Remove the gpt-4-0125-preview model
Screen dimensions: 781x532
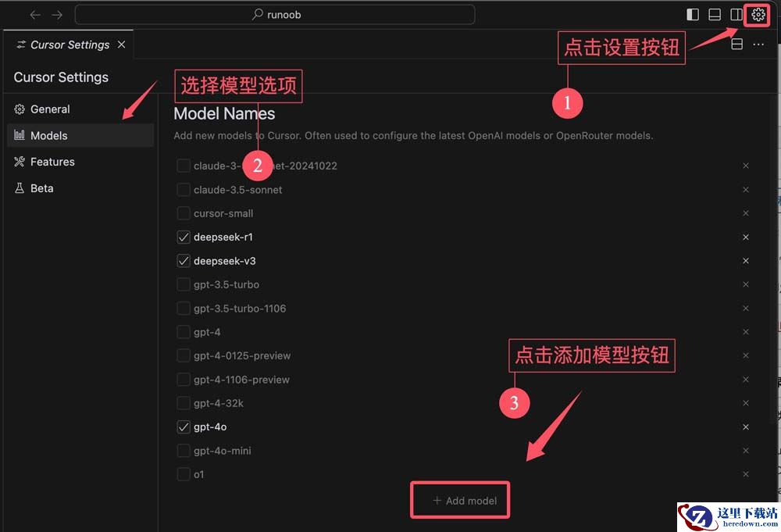[x=746, y=355]
